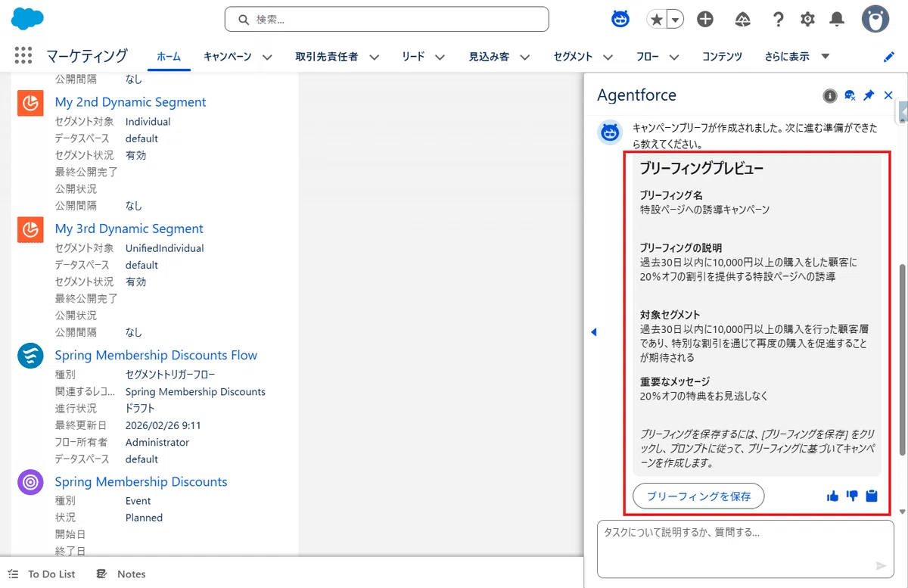Open the Notes utility item
The width and height of the screenshot is (908, 588).
[121, 574]
